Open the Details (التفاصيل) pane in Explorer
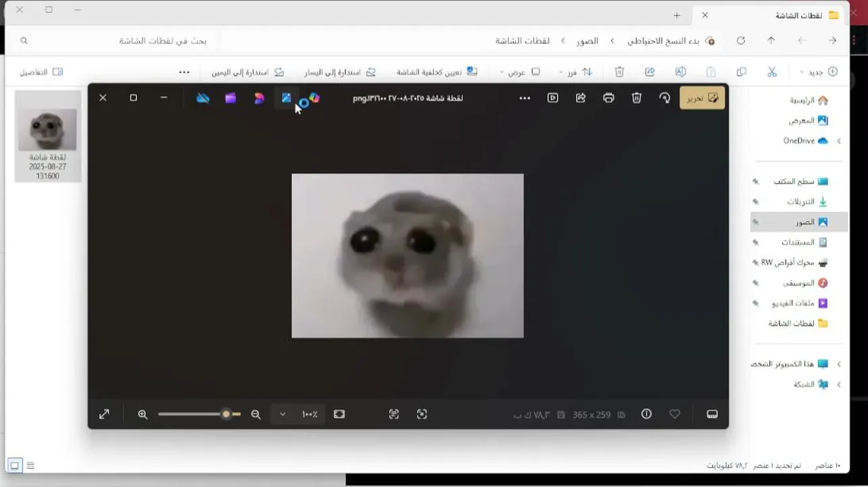Viewport: 868px width, 487px height. (41, 72)
